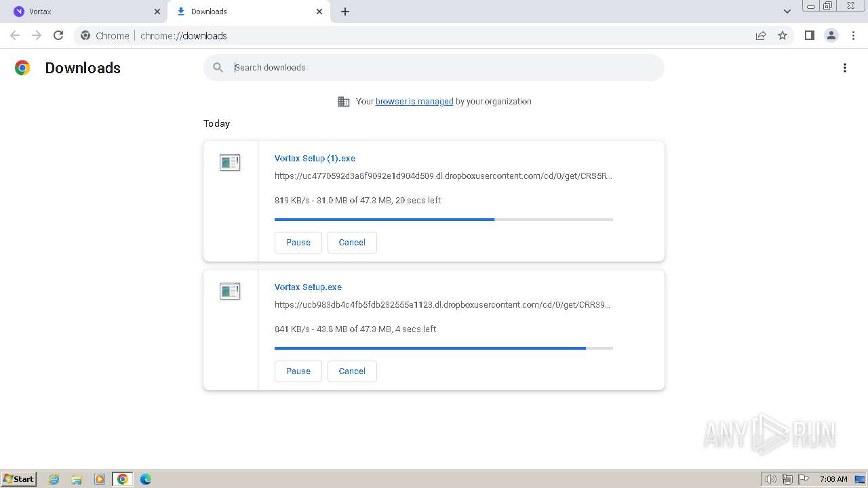Go back with the browser back arrow
Image resolution: width=868 pixels, height=488 pixels.
coord(15,35)
